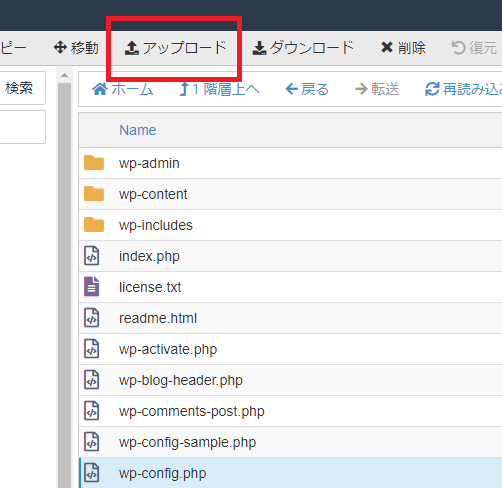Click the index.php code file icon
Screen dimensions: 502x488
(92, 256)
